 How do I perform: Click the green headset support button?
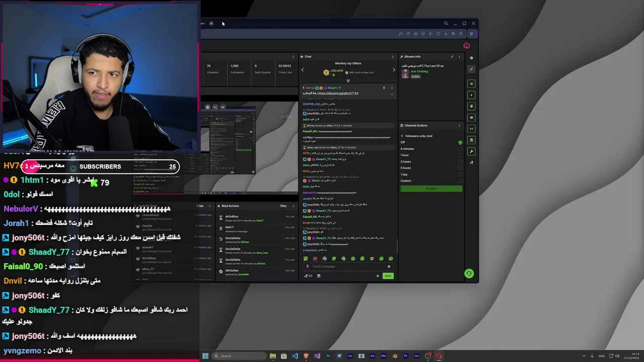(469, 274)
